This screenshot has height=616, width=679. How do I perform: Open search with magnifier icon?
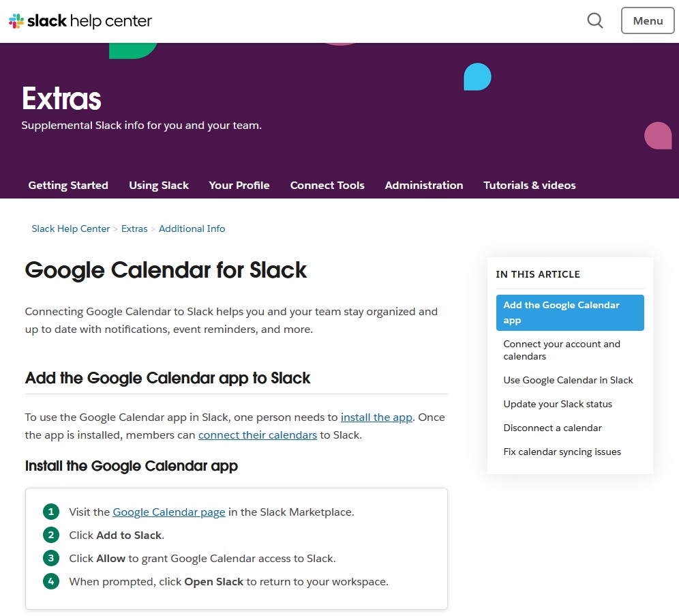[595, 20]
